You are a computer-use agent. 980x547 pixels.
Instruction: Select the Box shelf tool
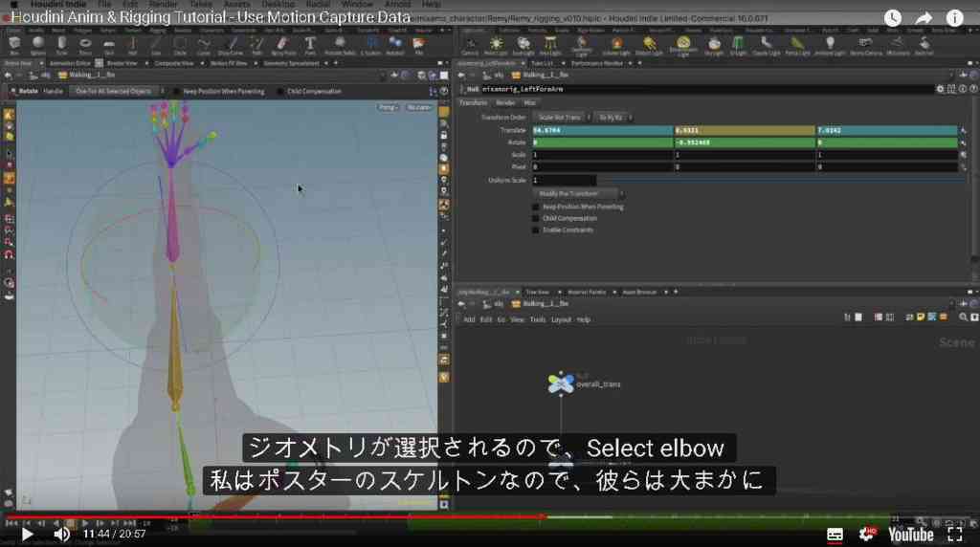pos(13,45)
